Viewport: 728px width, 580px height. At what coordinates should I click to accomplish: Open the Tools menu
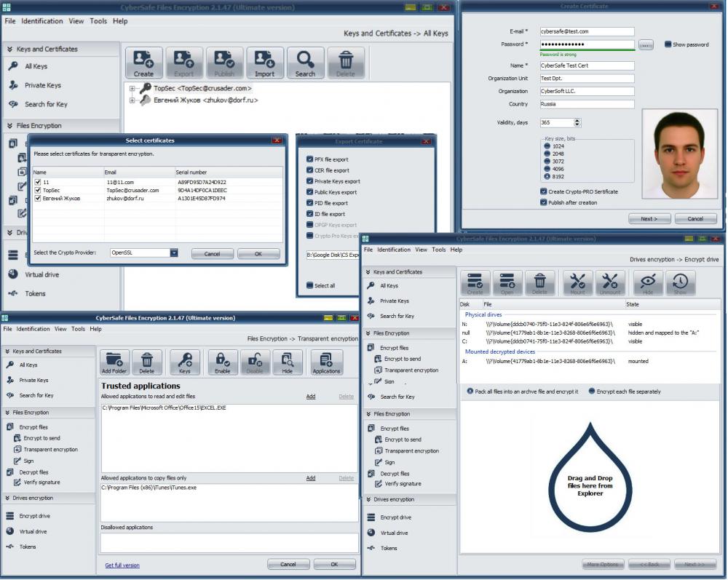98,21
